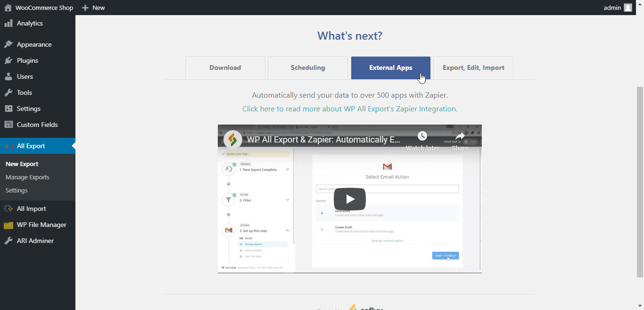Viewport: 644px width, 310px height.
Task: Click the Users person icon
Action: (8, 76)
